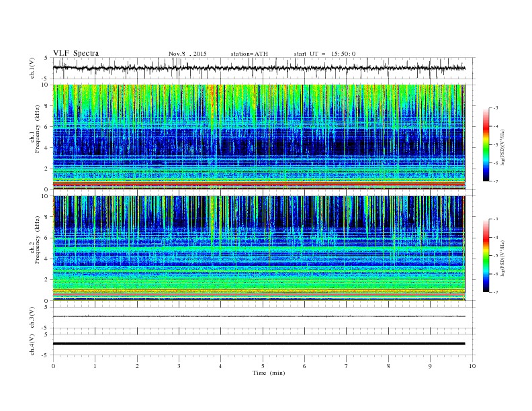Click the ch.1 spectrogram '4' kHz tick label
532x411 pixels.
pos(46,148)
